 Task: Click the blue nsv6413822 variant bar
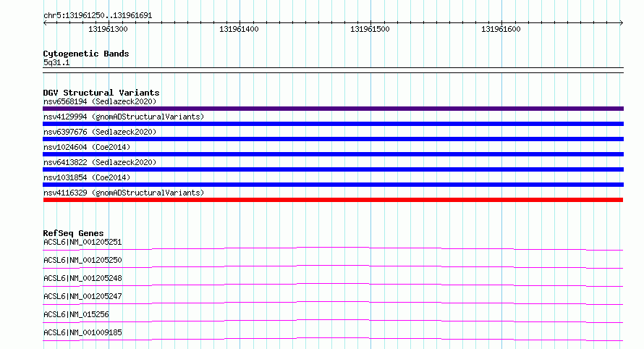click(333, 169)
